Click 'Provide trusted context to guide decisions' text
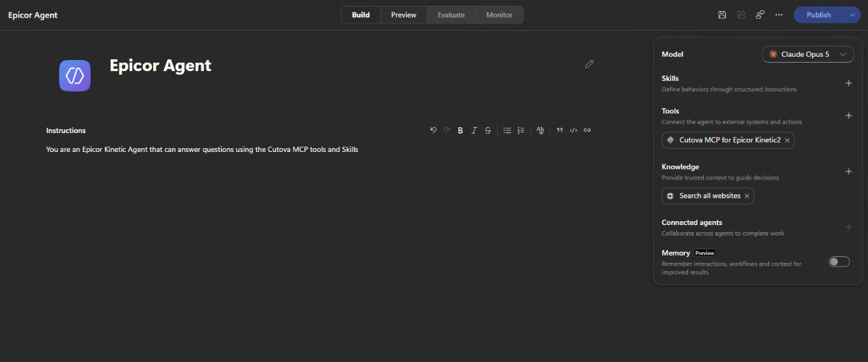Viewport: 868px width, 362px height. (x=720, y=177)
